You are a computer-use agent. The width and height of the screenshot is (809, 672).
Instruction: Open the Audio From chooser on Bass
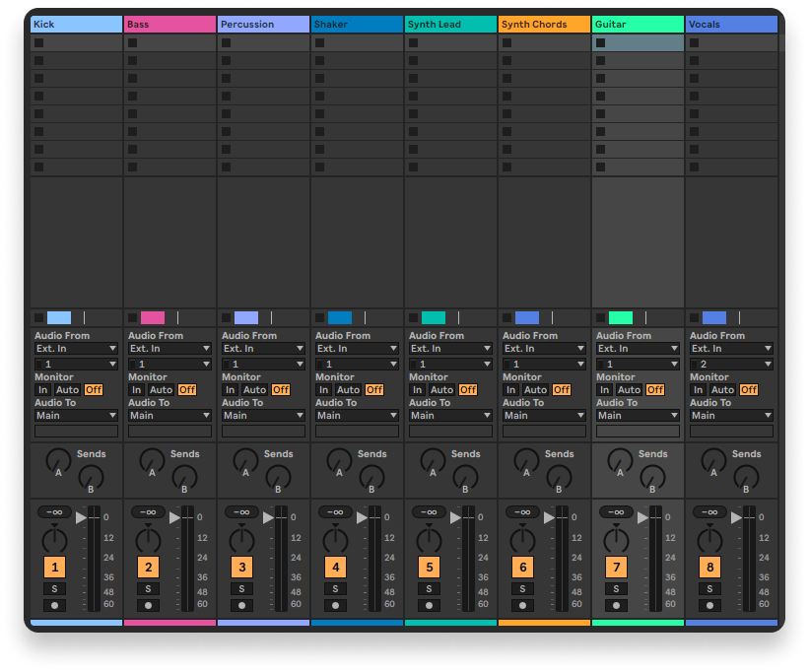pos(169,348)
